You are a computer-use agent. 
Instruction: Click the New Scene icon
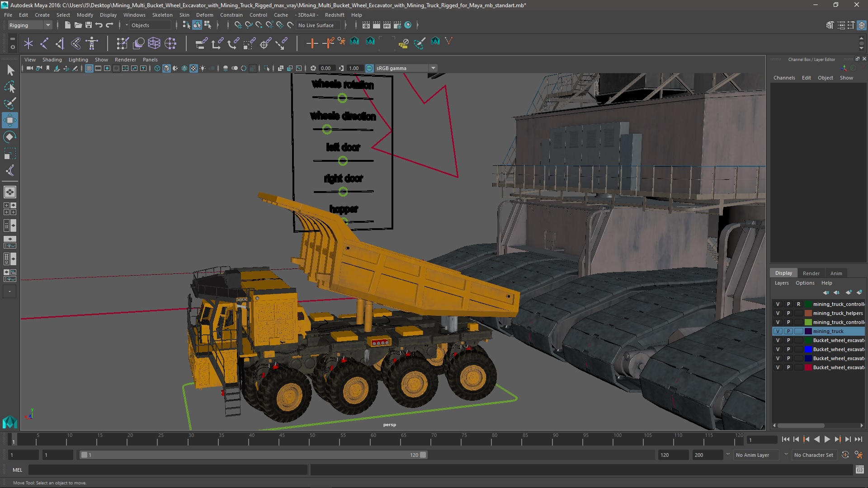pyautogui.click(x=67, y=25)
